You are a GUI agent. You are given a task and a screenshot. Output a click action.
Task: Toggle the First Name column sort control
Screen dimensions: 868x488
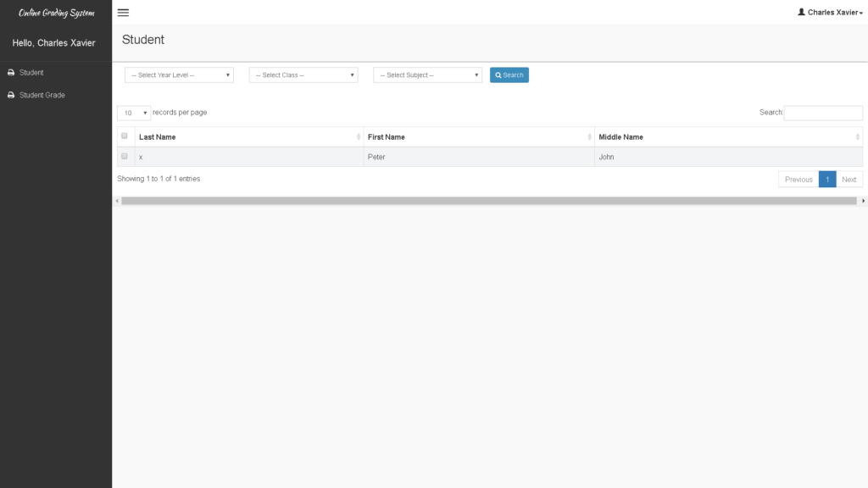(589, 136)
